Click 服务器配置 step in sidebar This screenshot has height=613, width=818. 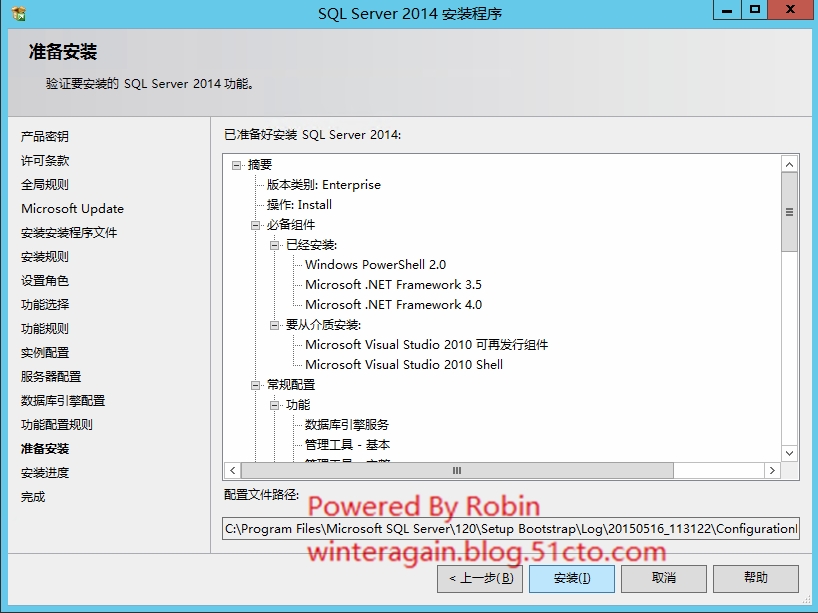(51, 377)
